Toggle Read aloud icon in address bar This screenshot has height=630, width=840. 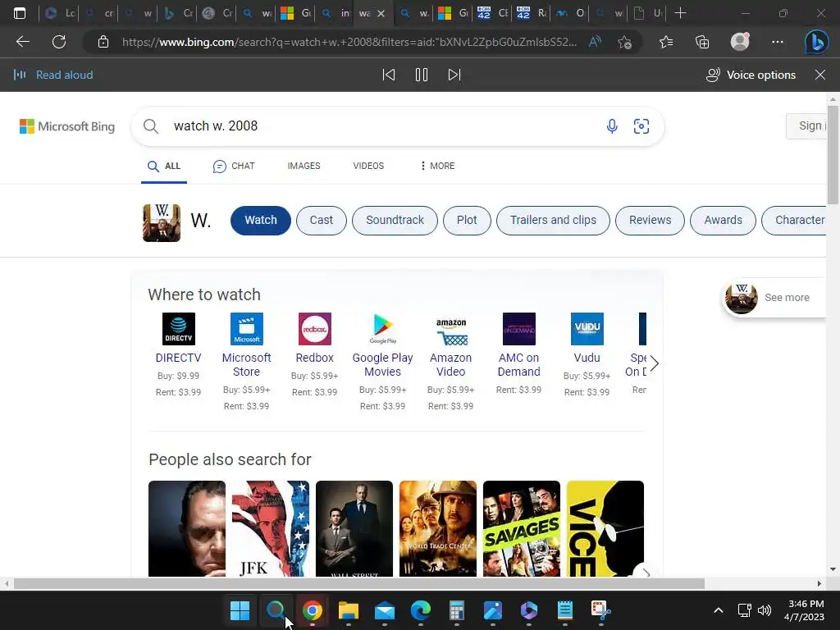(595, 42)
